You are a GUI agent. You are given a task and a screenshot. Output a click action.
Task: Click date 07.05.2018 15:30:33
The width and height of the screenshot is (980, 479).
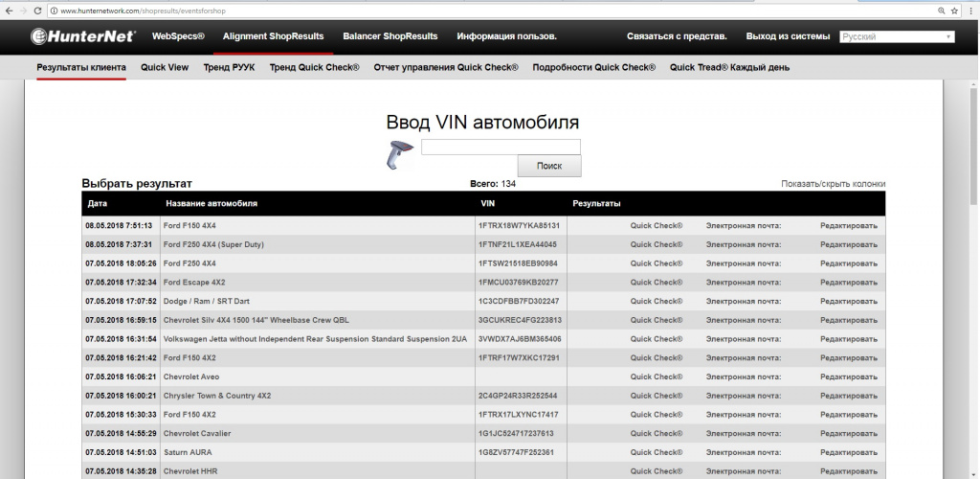(x=122, y=415)
